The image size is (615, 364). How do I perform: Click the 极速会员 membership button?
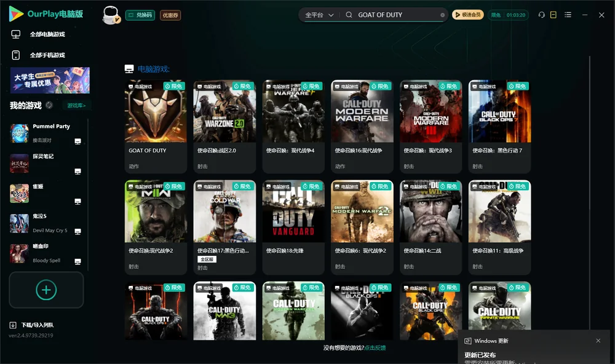coord(468,15)
